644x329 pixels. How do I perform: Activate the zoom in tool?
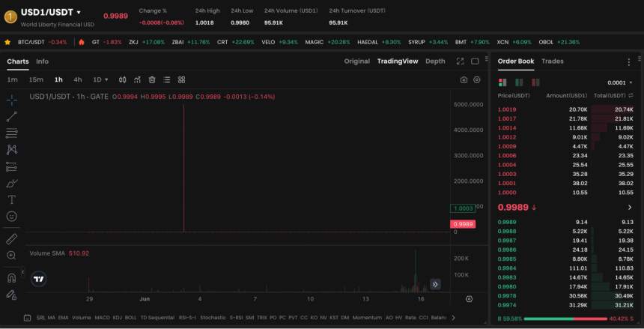(12, 256)
